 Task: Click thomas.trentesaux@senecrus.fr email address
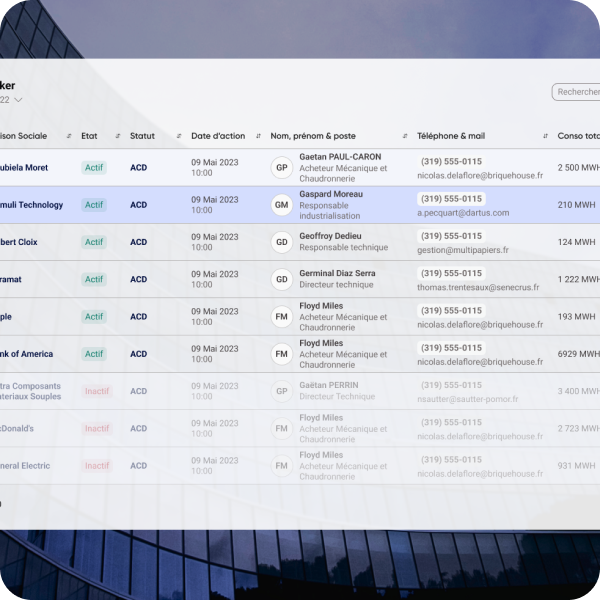(x=478, y=287)
